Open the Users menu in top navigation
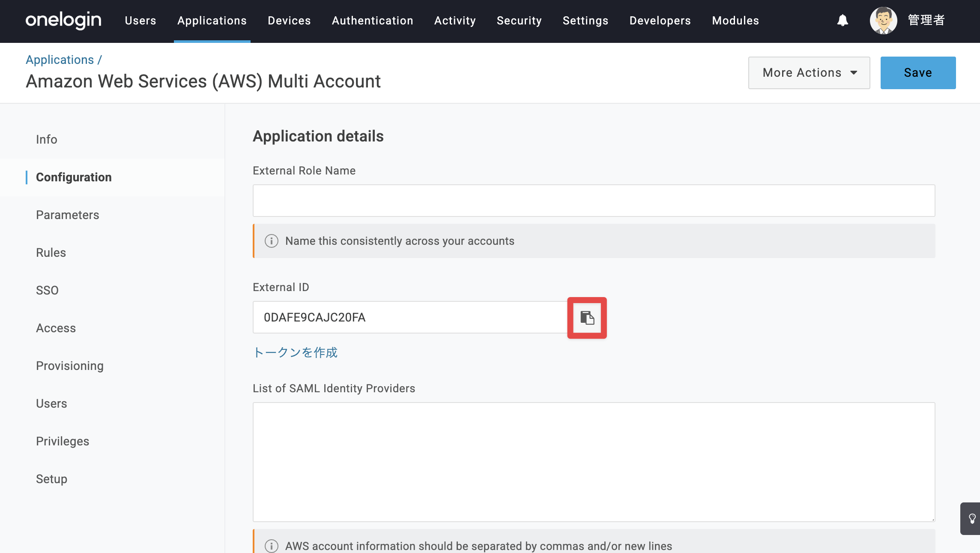 pos(140,21)
